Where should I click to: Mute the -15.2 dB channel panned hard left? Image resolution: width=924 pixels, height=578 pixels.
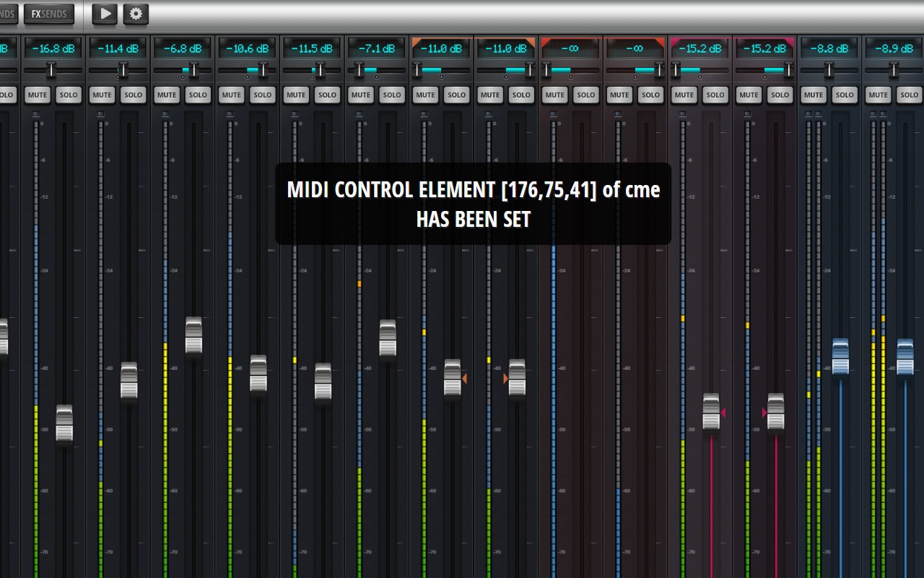(x=684, y=95)
